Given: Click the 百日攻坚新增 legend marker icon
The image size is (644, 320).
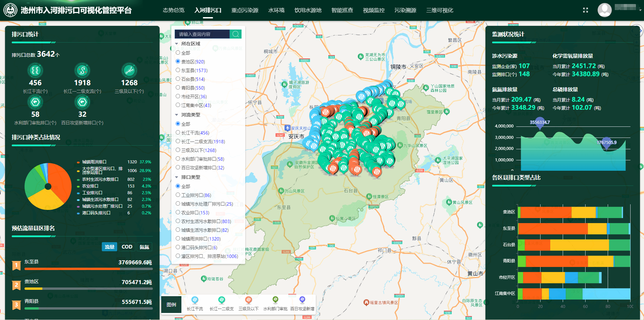Looking at the screenshot, I should [x=302, y=300].
